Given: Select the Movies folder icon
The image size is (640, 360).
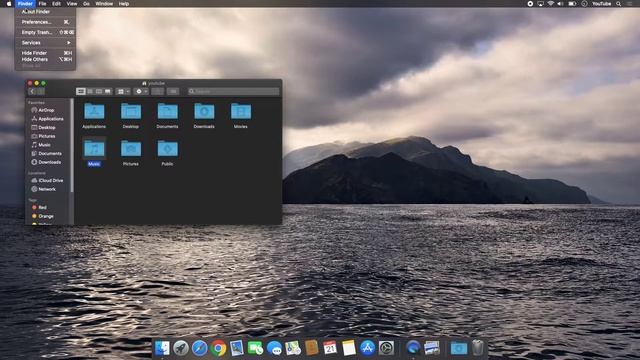Looking at the screenshot, I should (240, 111).
